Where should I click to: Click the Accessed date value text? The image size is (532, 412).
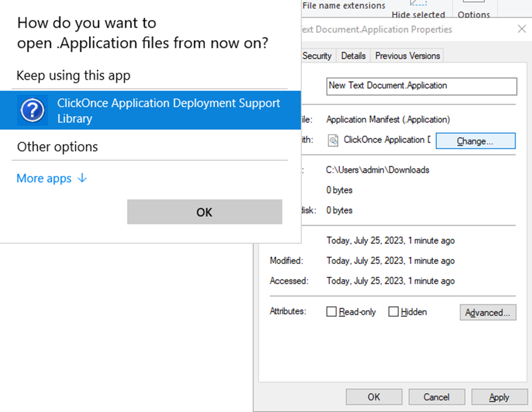point(391,280)
